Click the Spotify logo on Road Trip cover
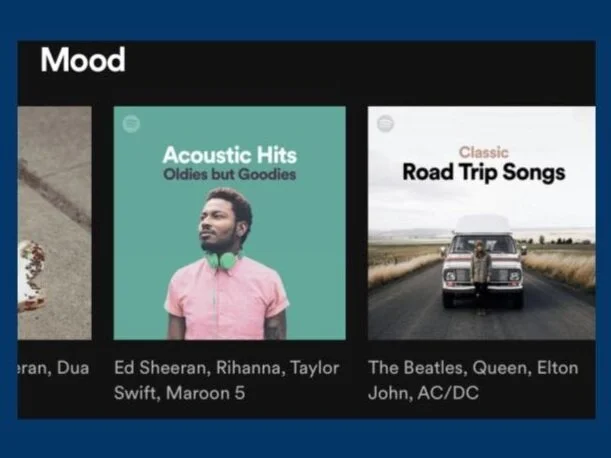 click(385, 124)
